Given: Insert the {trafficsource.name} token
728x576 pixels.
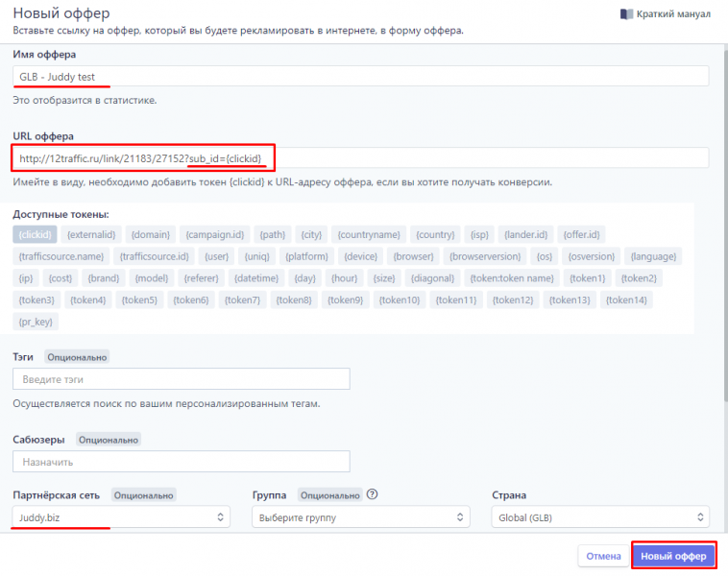Looking at the screenshot, I should click(x=61, y=256).
